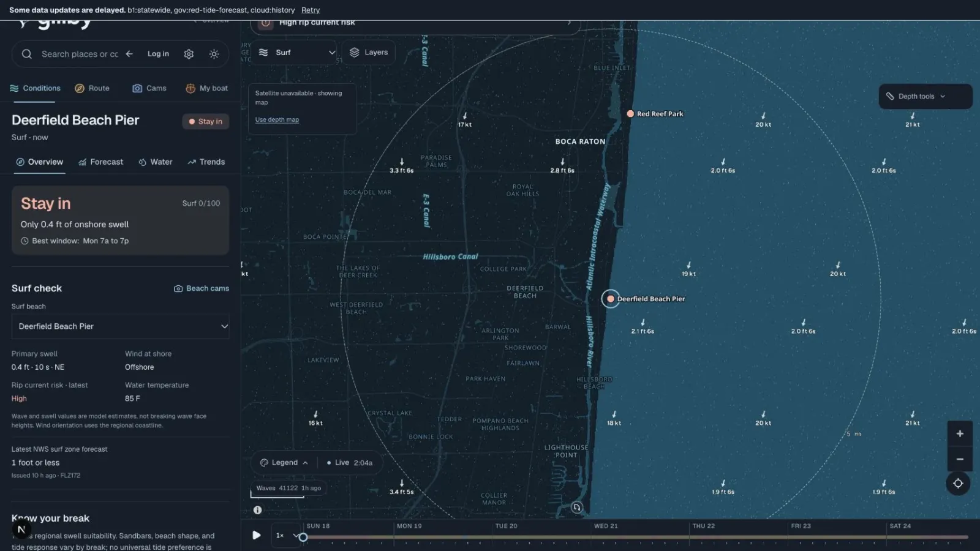Open Surf beach selector Deerfield Beach Pier
The image size is (980, 551).
point(120,326)
